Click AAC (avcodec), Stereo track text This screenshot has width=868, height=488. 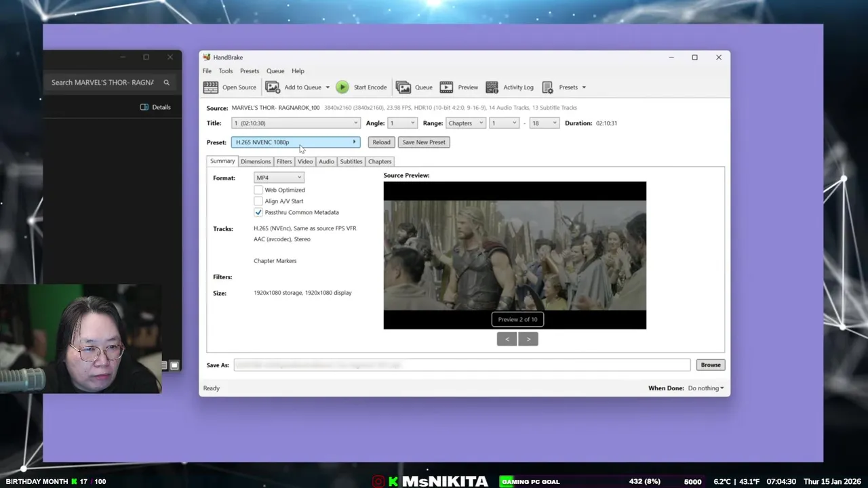[x=282, y=239]
